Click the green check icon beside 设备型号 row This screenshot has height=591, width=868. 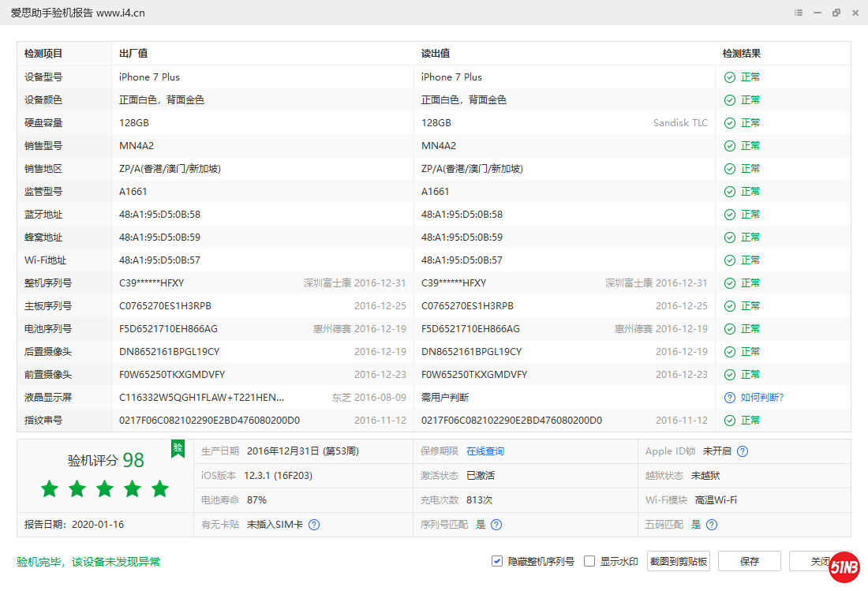(729, 77)
